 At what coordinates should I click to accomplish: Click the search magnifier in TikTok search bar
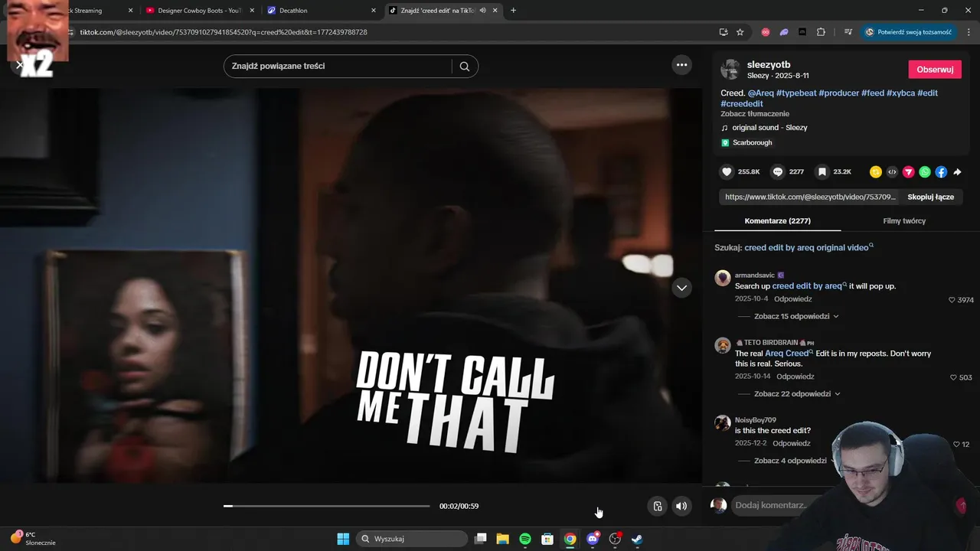coord(465,66)
